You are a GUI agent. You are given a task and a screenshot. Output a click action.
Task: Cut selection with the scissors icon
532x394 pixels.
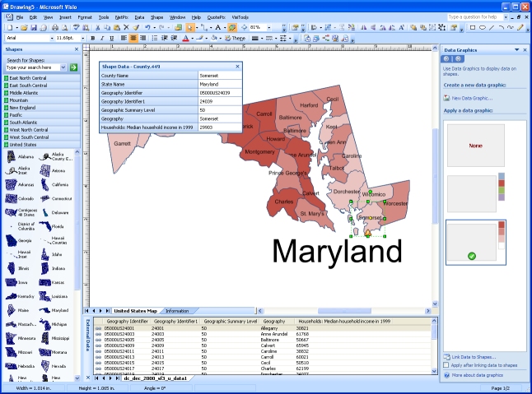tap(98, 28)
